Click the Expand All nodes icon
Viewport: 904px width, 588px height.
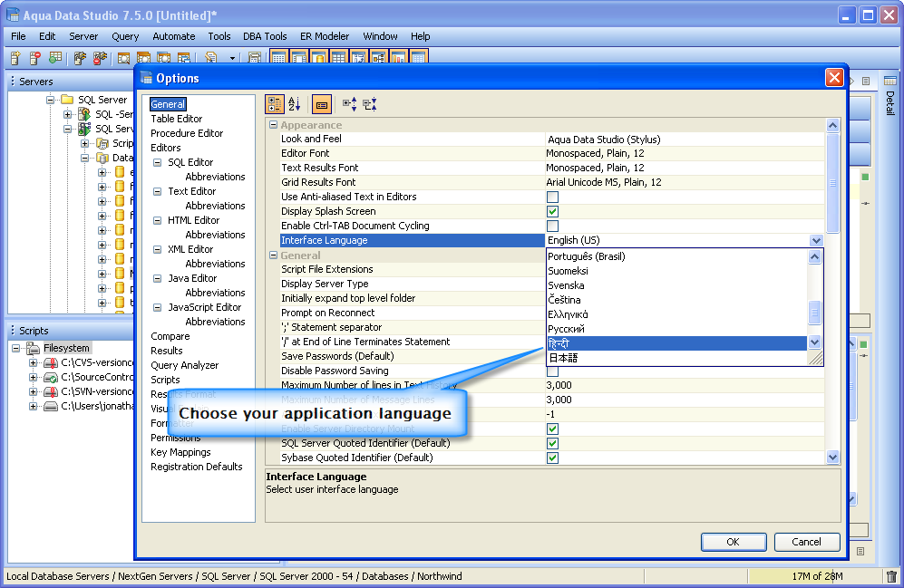tap(349, 104)
